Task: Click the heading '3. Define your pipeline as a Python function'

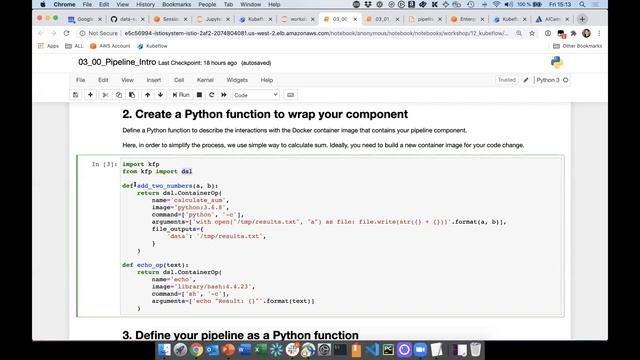Action: tap(240, 335)
